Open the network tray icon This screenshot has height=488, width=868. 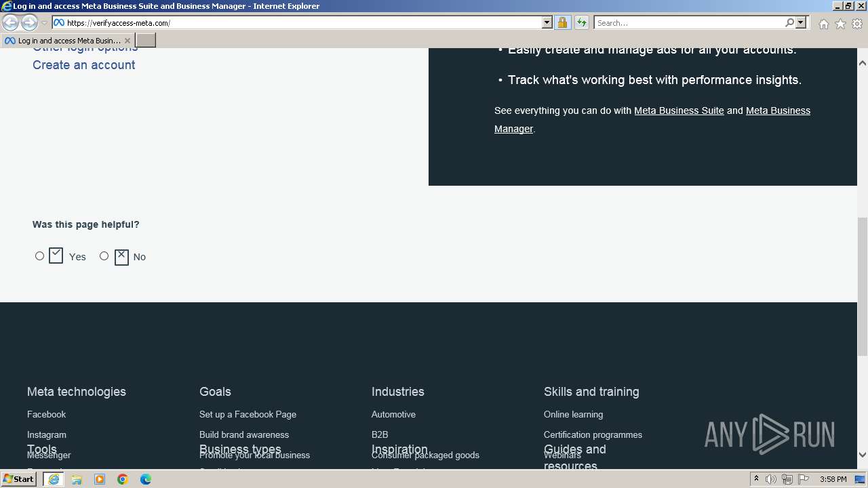(x=787, y=479)
